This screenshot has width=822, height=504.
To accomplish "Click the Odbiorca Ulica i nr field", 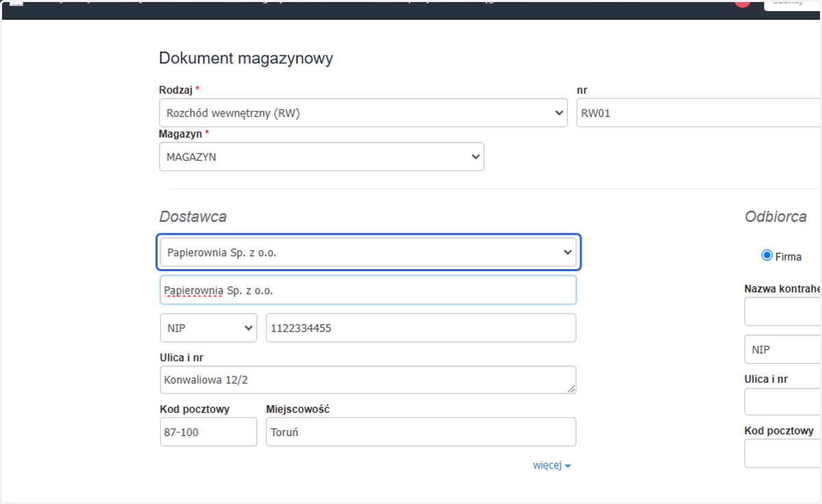I will (x=783, y=401).
